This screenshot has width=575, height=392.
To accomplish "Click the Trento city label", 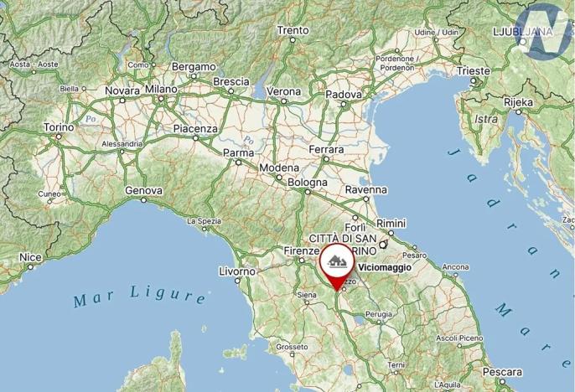I will pos(293,30).
